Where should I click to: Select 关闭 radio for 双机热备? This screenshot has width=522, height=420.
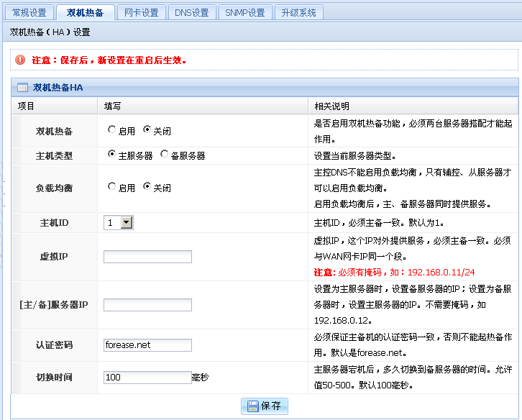(x=147, y=130)
